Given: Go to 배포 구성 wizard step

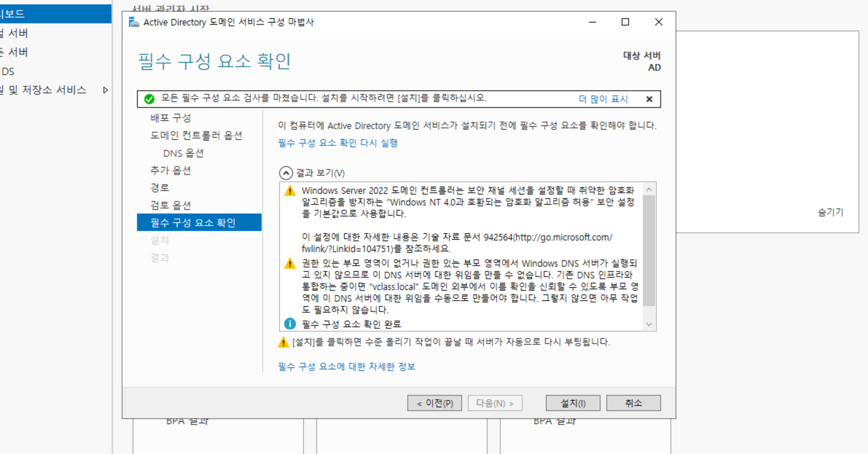Looking at the screenshot, I should tap(171, 118).
